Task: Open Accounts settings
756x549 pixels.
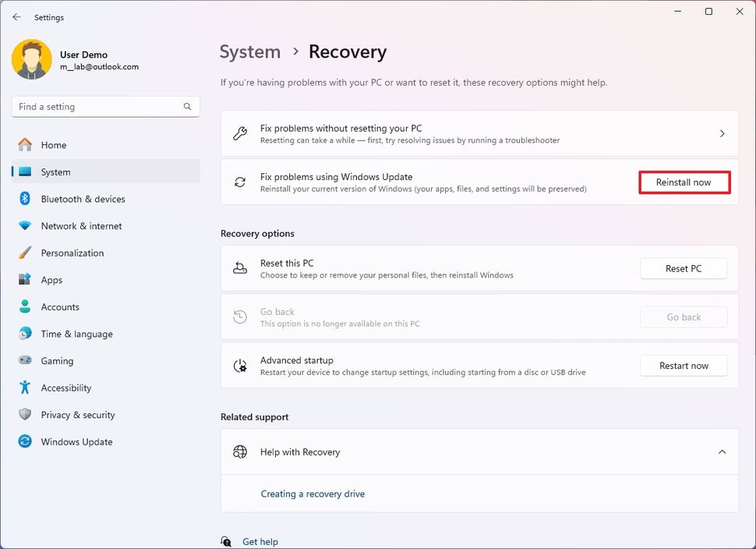Action: click(x=61, y=306)
